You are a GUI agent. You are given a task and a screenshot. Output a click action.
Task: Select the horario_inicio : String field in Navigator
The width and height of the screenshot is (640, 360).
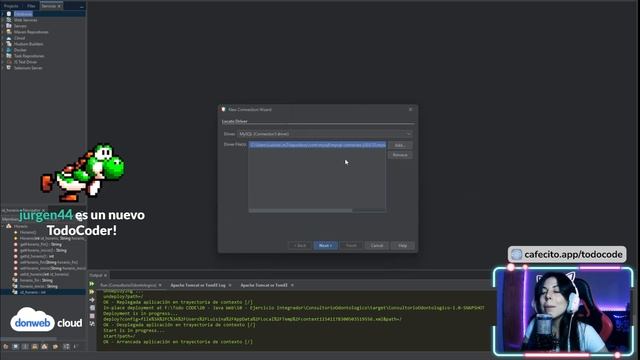[38, 286]
